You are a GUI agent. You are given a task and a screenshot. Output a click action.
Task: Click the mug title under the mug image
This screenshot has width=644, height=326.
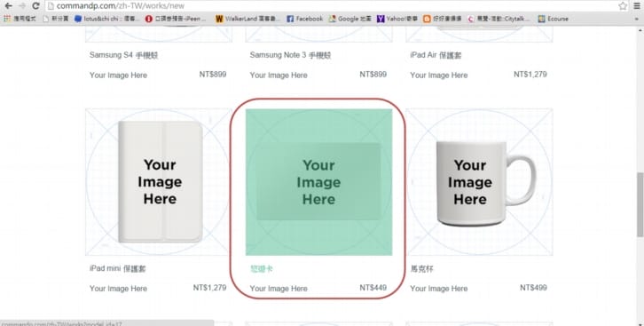click(421, 269)
